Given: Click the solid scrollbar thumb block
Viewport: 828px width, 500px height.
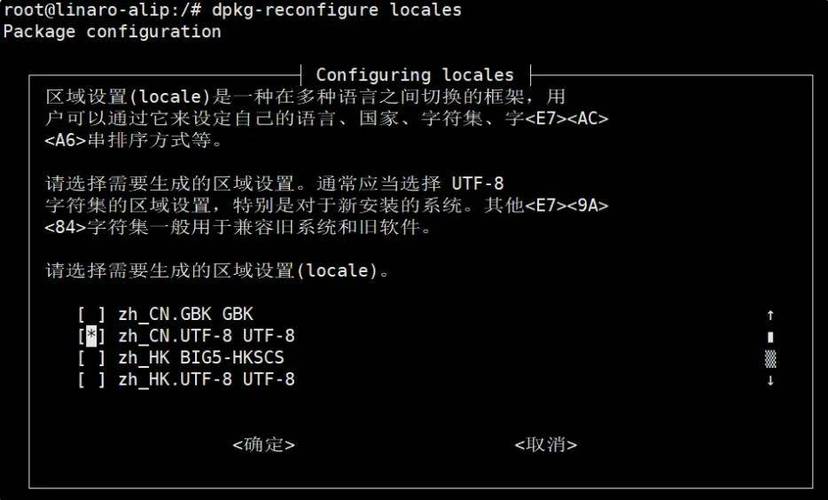Looking at the screenshot, I should click(770, 337).
